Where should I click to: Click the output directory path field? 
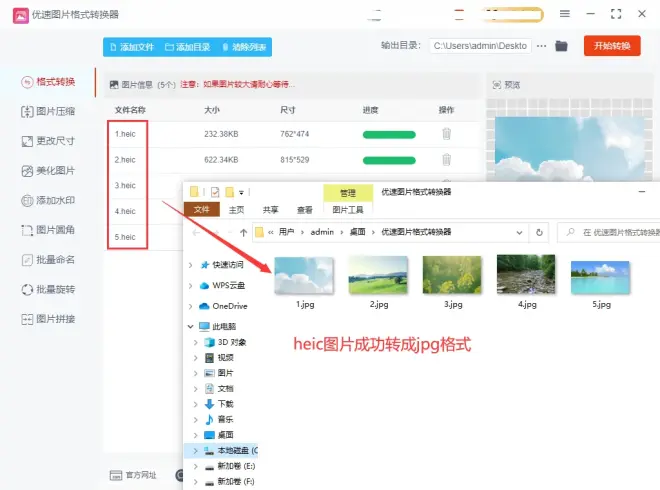480,46
